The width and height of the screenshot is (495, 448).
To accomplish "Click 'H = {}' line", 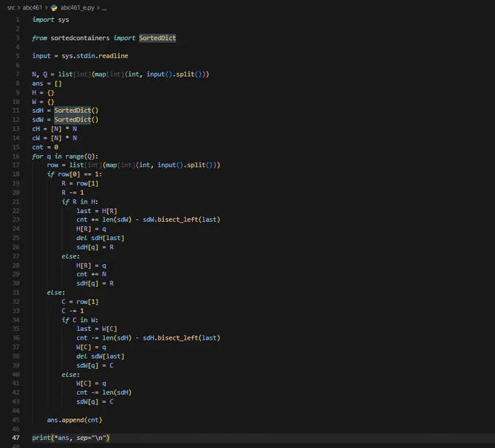I will click(43, 93).
